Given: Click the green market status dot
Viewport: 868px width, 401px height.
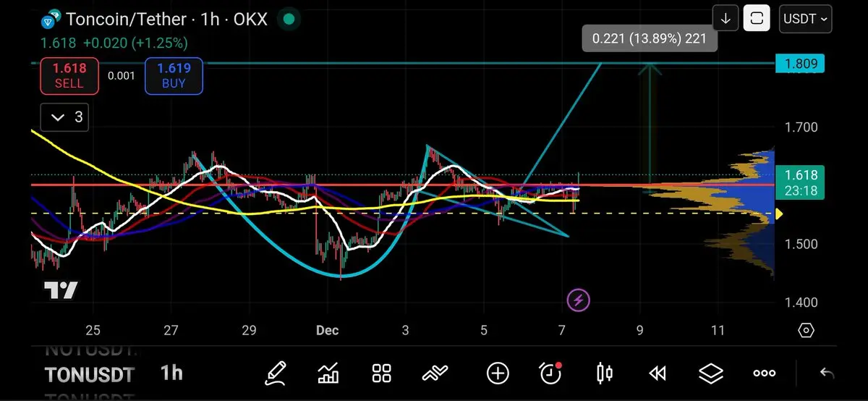Looking at the screenshot, I should coord(289,20).
